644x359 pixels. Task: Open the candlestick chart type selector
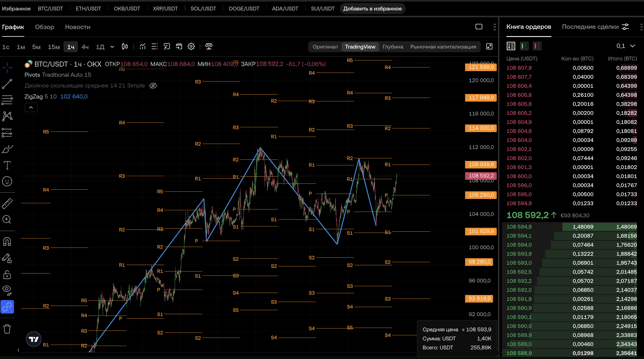pyautogui.click(x=125, y=46)
